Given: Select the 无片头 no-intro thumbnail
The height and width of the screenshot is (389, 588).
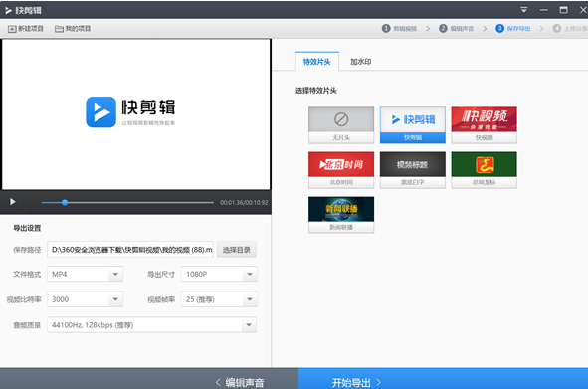Looking at the screenshot, I should [341, 125].
